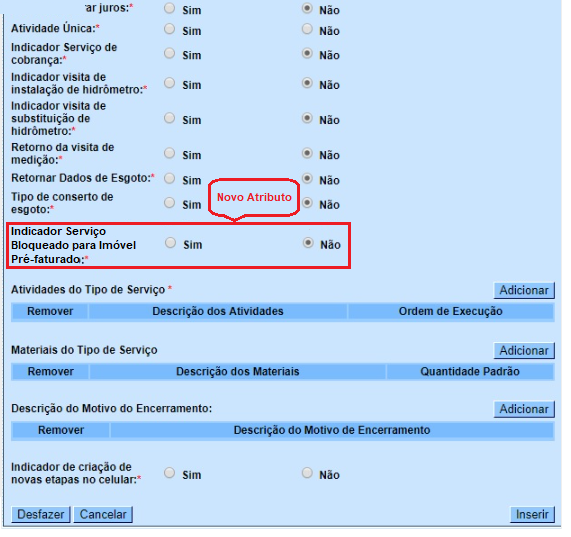The image size is (571, 537).
Task: Click the Quantidade Padrão column header
Action: (470, 372)
